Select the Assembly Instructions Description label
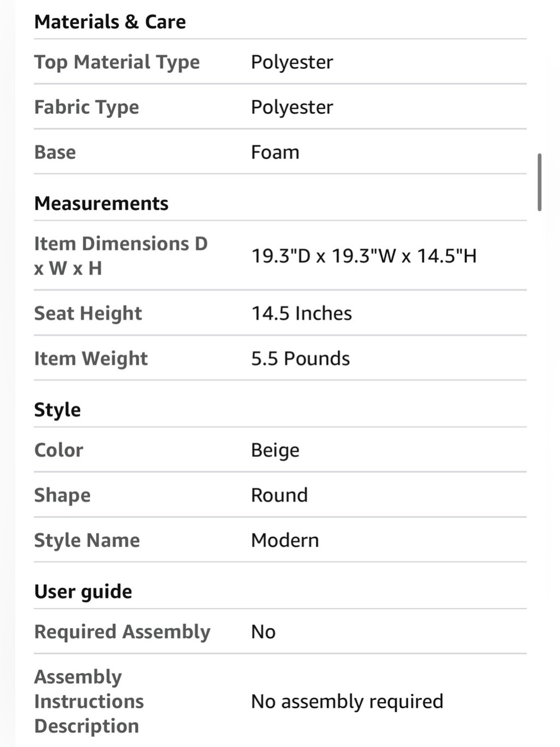This screenshot has width=560, height=747. [x=89, y=701]
